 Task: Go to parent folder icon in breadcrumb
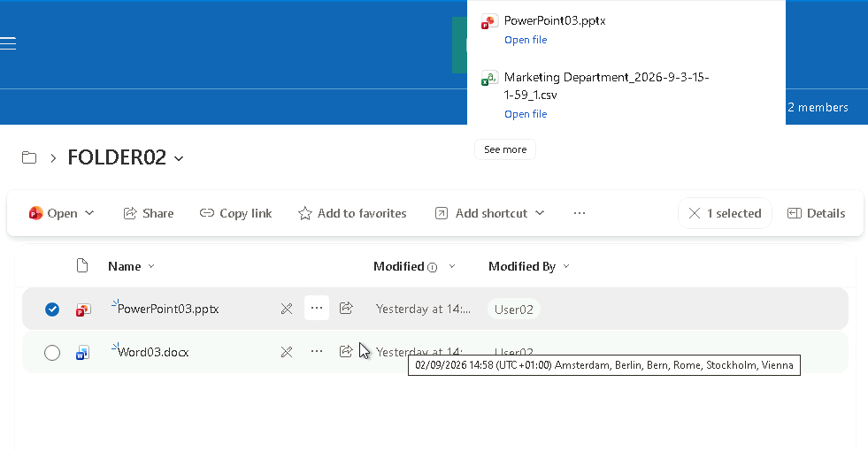[29, 157]
